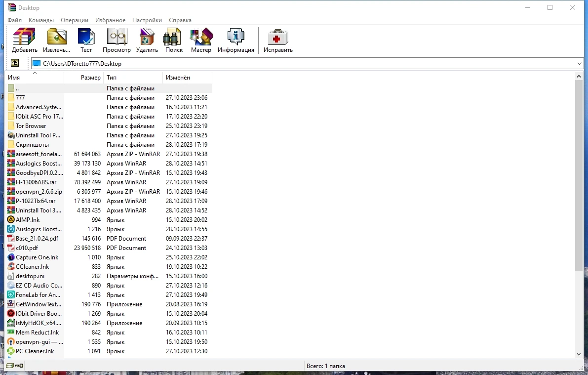Select the IObit Driver Booster shortcut icon
588x375 pixels.
coord(11,313)
